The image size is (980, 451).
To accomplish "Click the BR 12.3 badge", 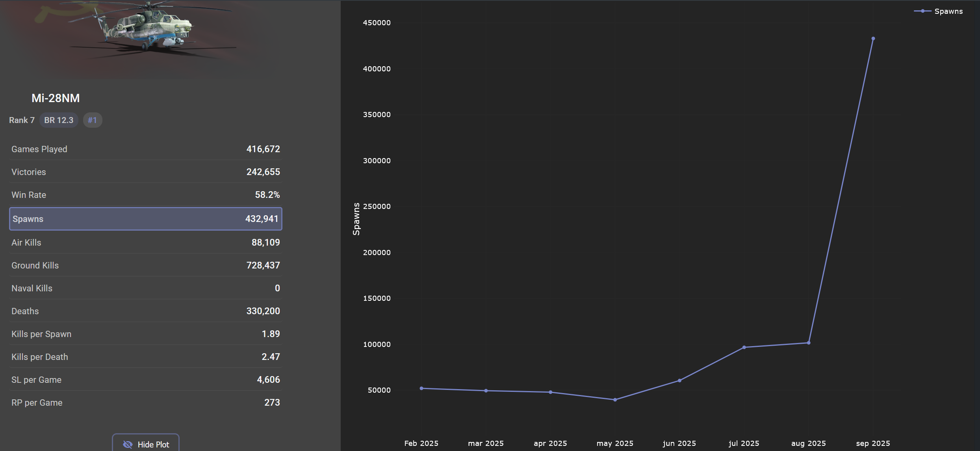I will pyautogui.click(x=59, y=120).
